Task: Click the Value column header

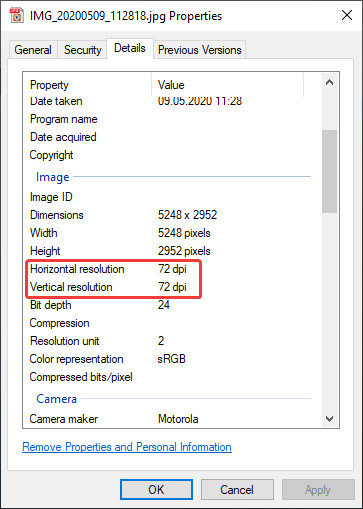Action: (171, 85)
